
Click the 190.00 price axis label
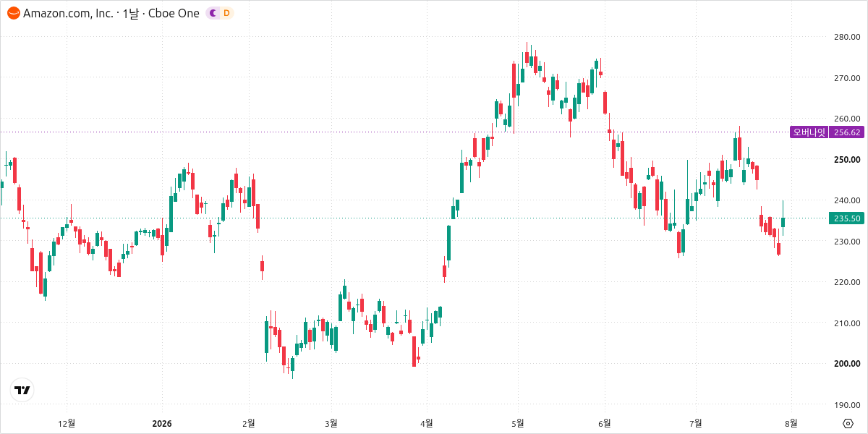coord(847,404)
